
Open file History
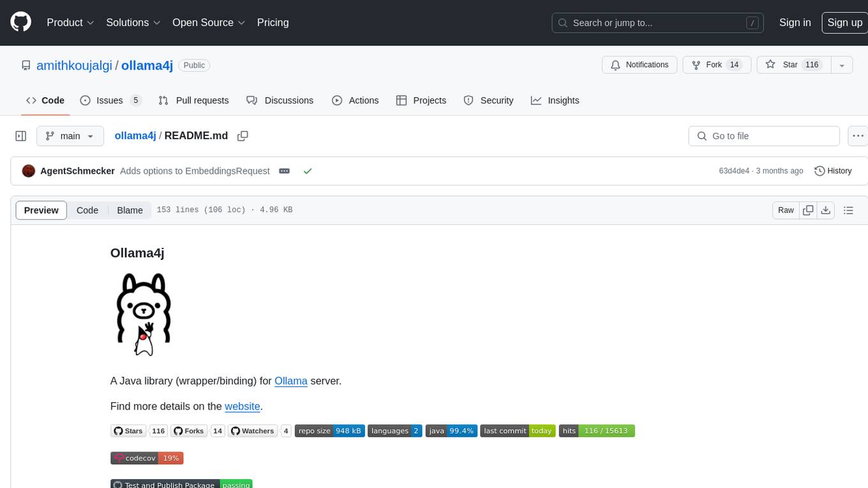pyautogui.click(x=833, y=171)
